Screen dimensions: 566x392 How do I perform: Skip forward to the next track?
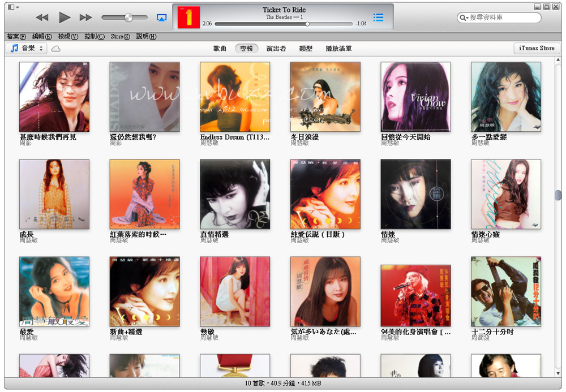(x=85, y=18)
